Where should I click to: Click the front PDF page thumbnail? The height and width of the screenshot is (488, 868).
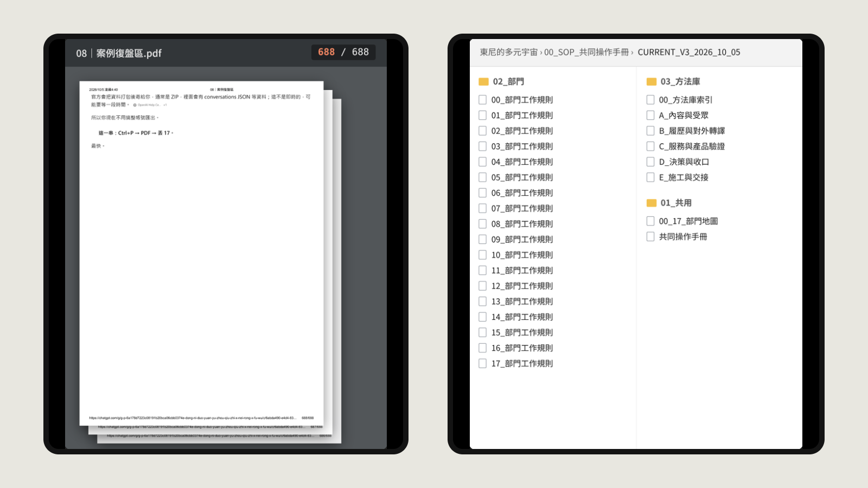pyautogui.click(x=201, y=253)
